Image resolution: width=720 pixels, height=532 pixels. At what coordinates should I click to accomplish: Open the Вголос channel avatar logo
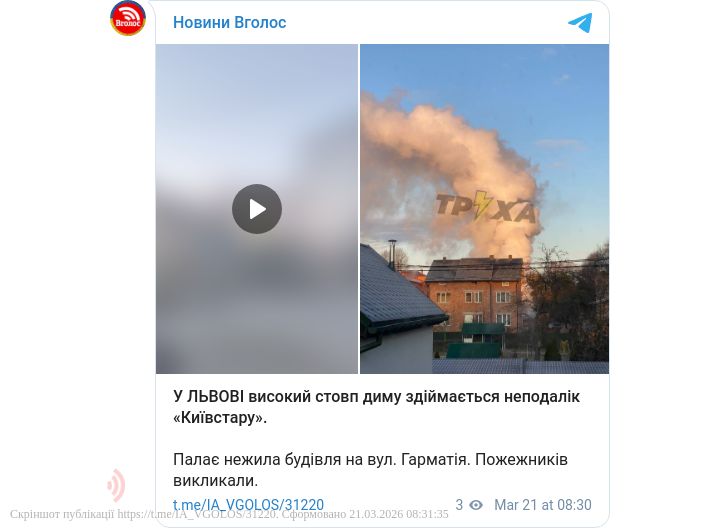[128, 18]
